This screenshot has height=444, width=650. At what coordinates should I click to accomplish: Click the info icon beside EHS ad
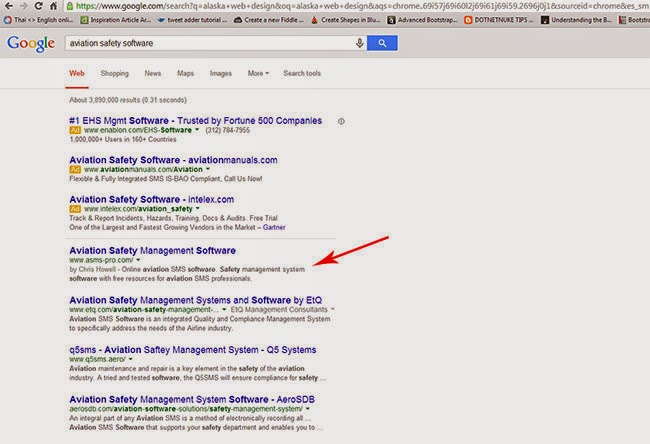tap(341, 121)
